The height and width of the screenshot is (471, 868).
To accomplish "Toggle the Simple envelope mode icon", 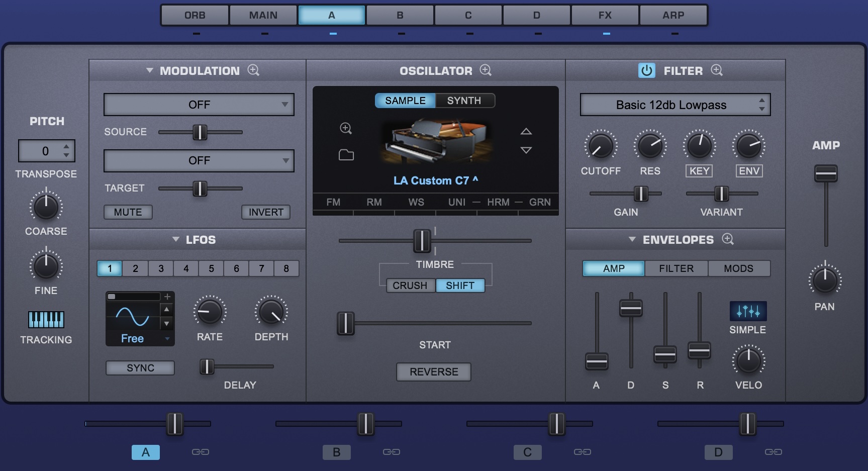I will pos(748,311).
